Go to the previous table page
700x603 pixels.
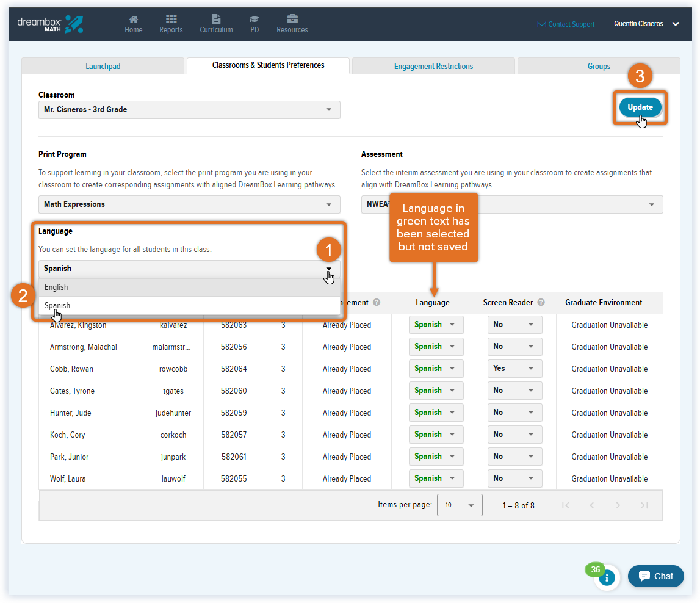pyautogui.click(x=592, y=505)
